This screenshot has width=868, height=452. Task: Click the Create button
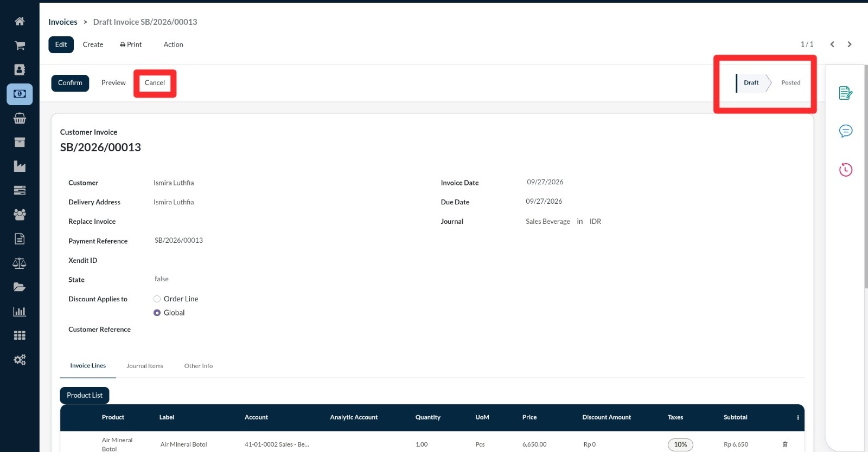tap(93, 44)
